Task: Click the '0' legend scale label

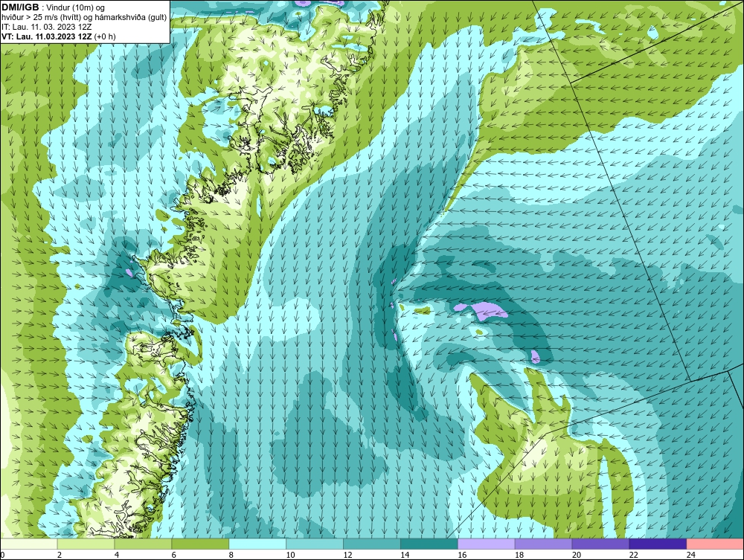Action: pyautogui.click(x=2, y=555)
